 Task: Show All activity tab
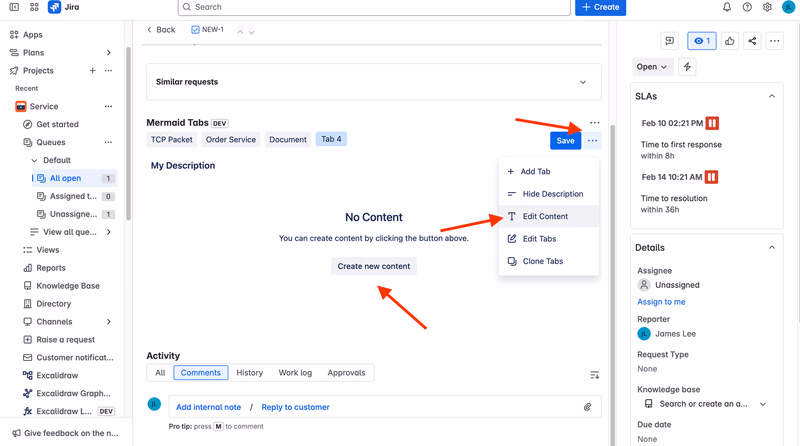(x=160, y=373)
